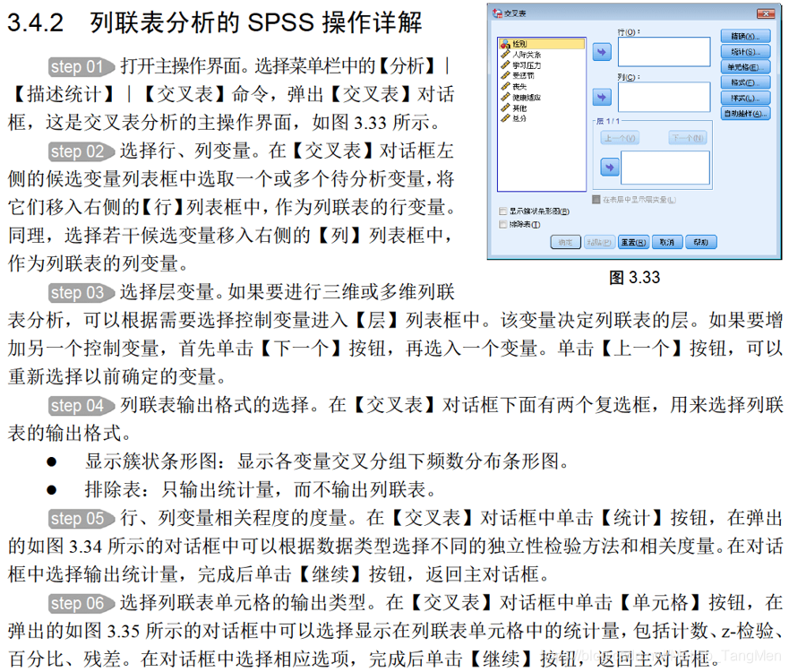Click the ruler icon beside 丧失

[x=505, y=86]
